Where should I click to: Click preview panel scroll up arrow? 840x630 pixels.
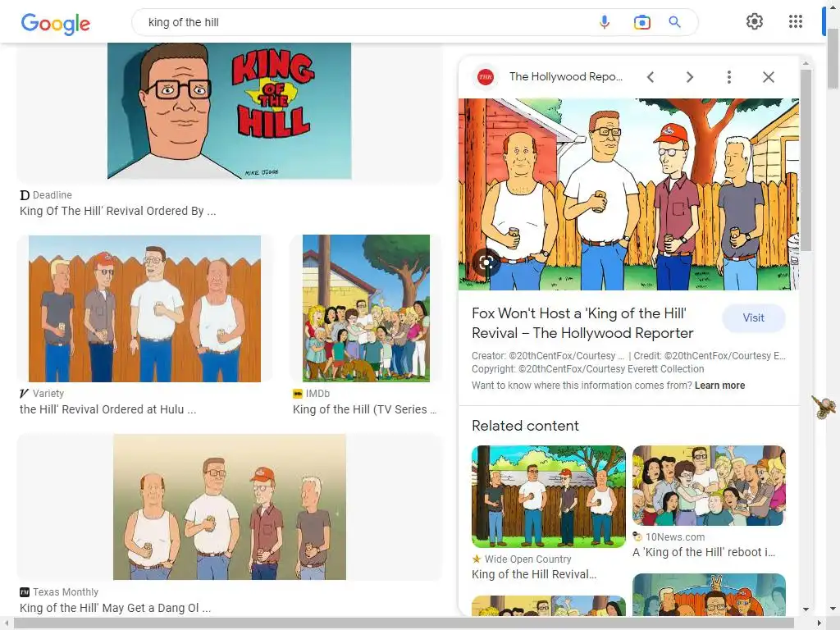pyautogui.click(x=806, y=63)
